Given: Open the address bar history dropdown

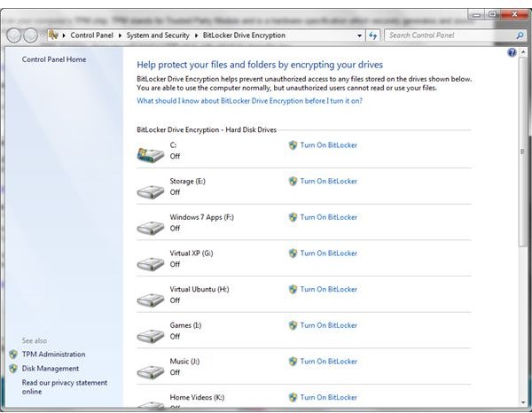Looking at the screenshot, I should coord(359,35).
